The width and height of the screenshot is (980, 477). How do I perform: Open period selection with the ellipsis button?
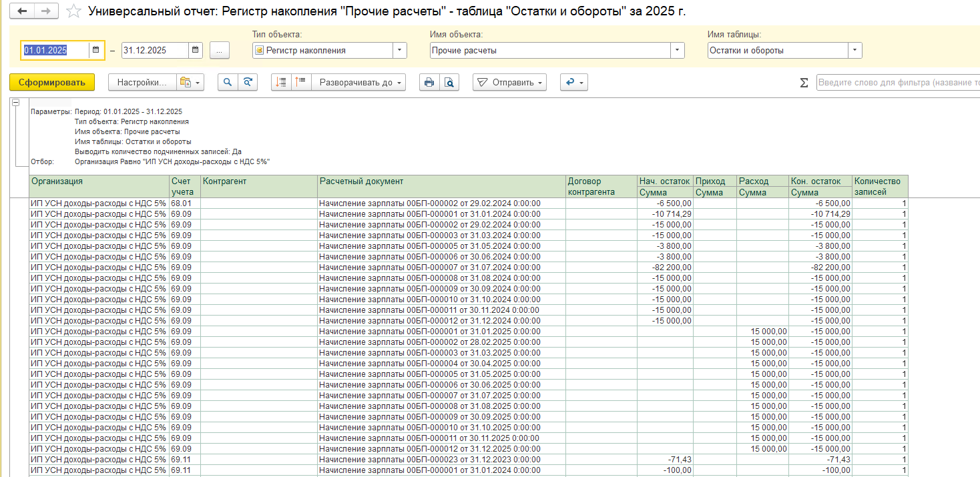220,50
